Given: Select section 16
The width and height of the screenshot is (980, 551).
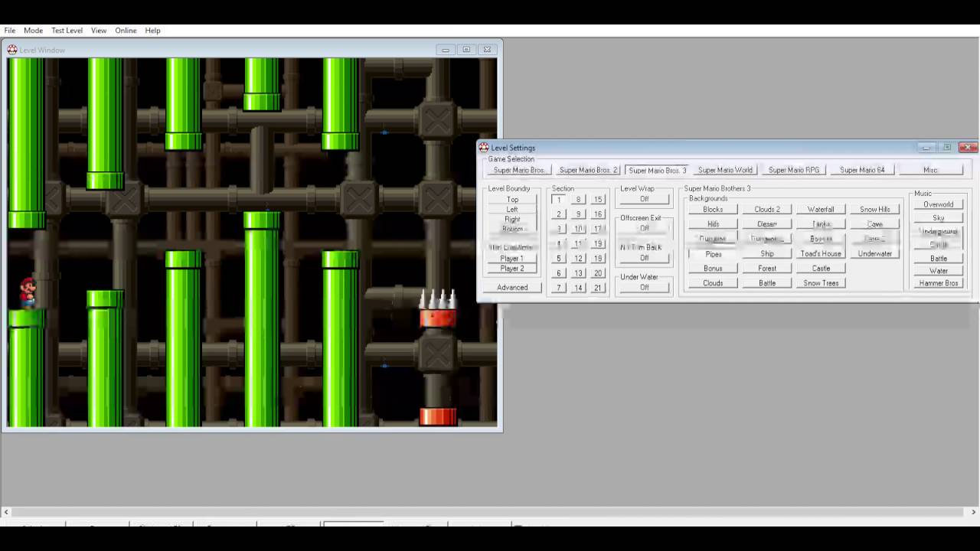Looking at the screenshot, I should click(598, 214).
